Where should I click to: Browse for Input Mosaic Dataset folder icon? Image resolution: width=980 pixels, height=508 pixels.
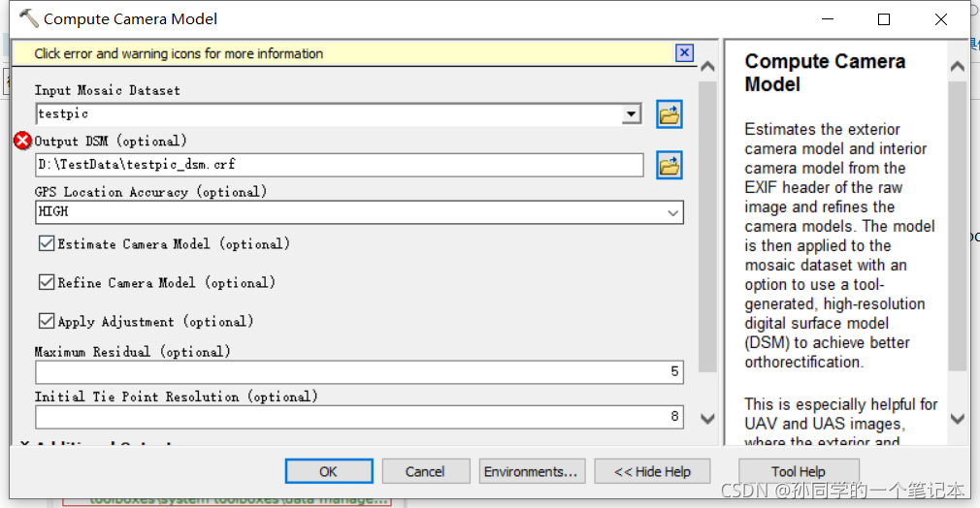pos(669,114)
